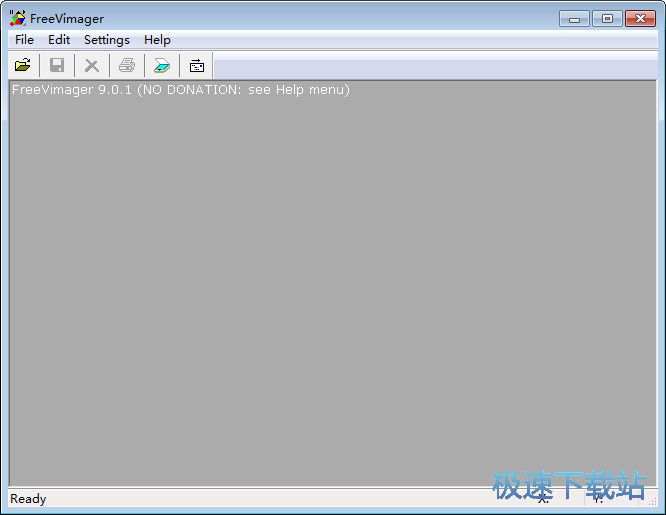
Task: Click the Ready status bar text
Action: [28, 499]
